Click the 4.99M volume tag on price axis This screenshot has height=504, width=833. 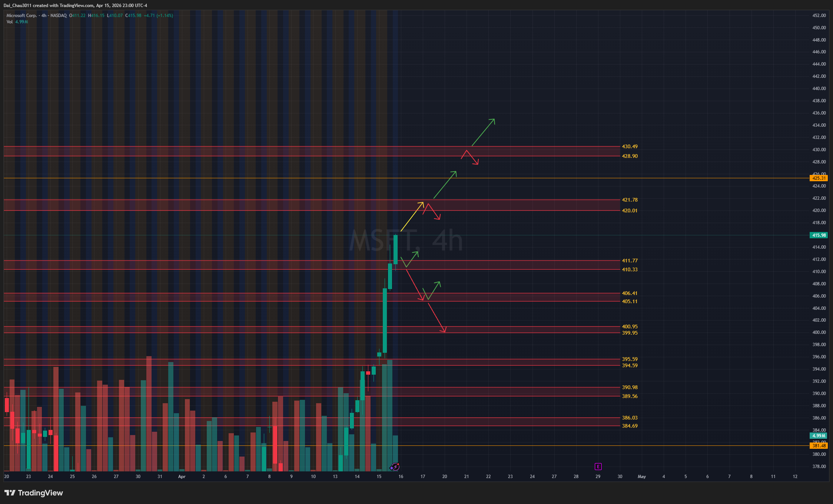coord(819,436)
